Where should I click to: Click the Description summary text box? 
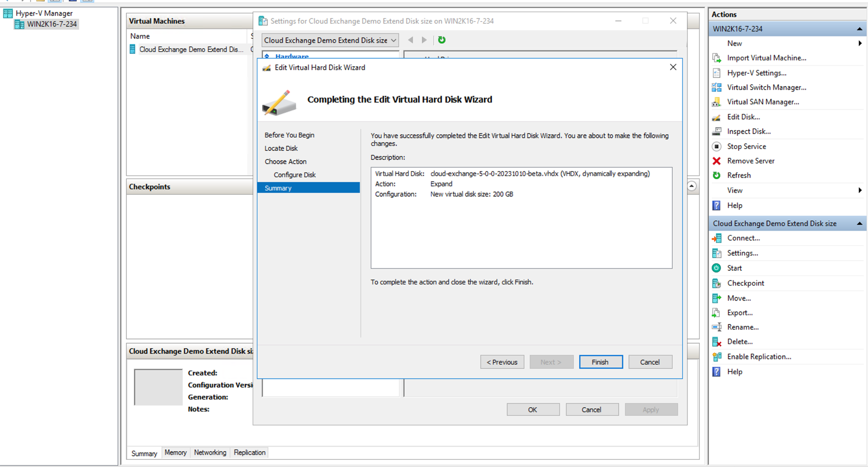[x=521, y=218]
